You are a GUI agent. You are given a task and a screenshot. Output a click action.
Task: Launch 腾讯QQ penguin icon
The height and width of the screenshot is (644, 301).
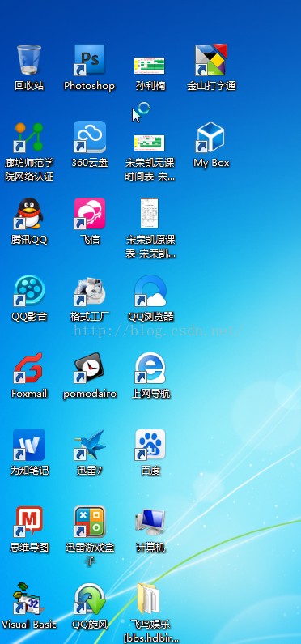point(29,214)
